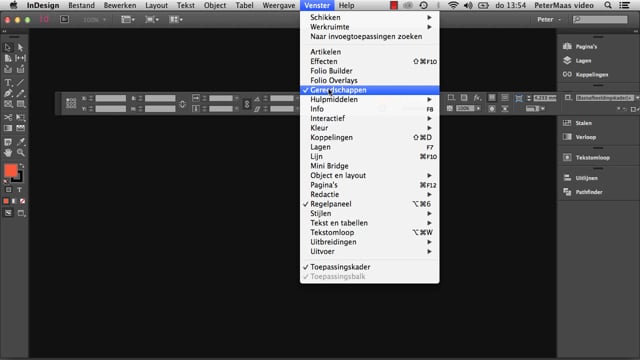Apply color red small swatch

point(6,201)
